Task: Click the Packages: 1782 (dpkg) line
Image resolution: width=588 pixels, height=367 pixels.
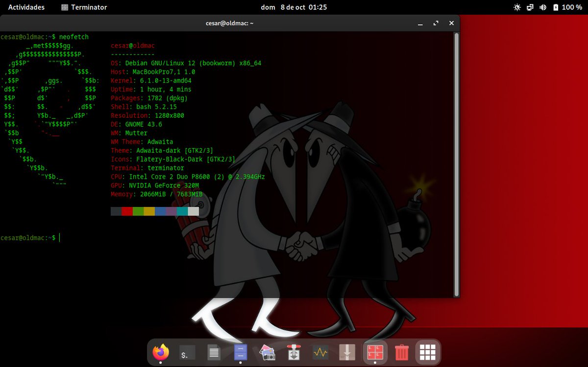Action: pos(149,98)
